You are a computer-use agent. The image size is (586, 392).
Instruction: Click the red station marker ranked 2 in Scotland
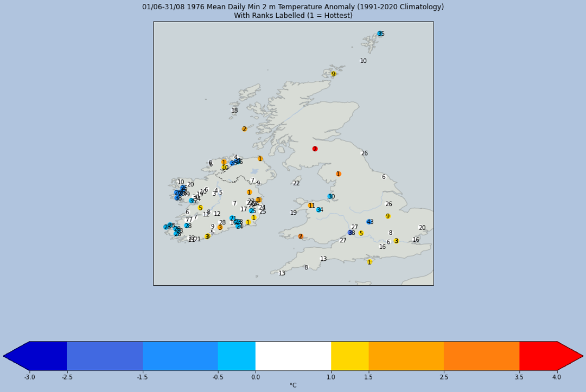pos(315,149)
